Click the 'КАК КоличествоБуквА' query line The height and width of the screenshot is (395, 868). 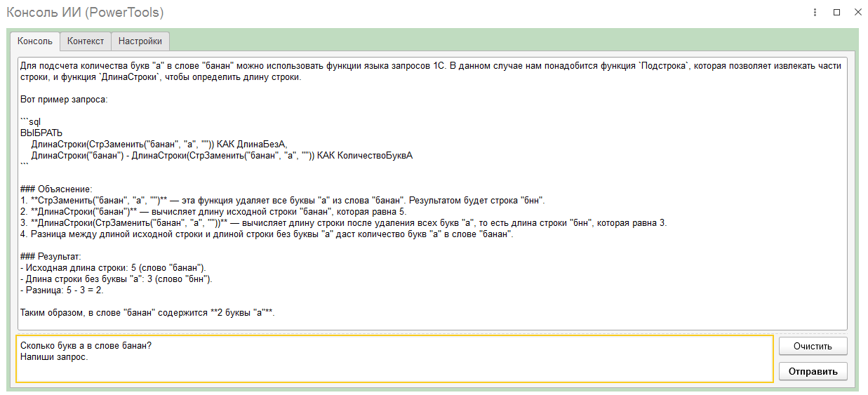pos(222,156)
